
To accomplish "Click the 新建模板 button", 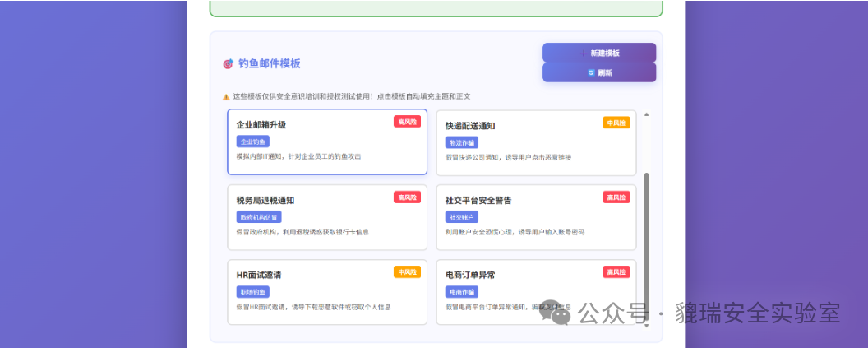I will point(599,53).
